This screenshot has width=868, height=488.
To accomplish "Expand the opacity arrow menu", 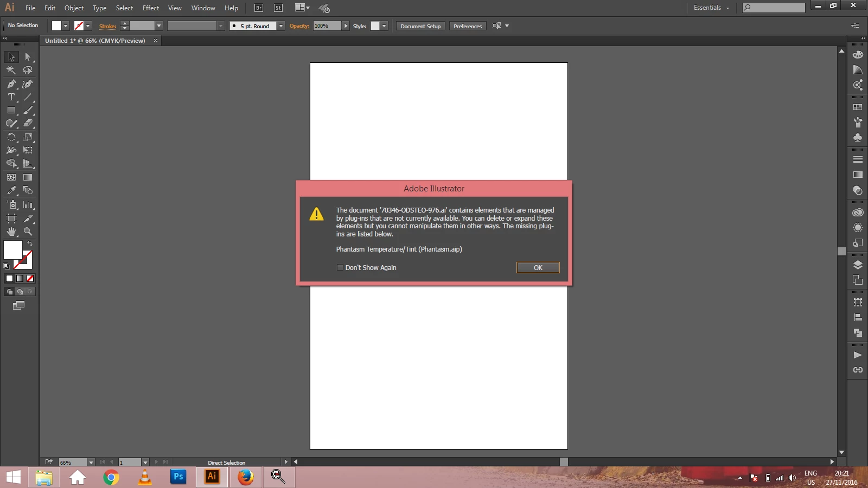I will pos(346,26).
